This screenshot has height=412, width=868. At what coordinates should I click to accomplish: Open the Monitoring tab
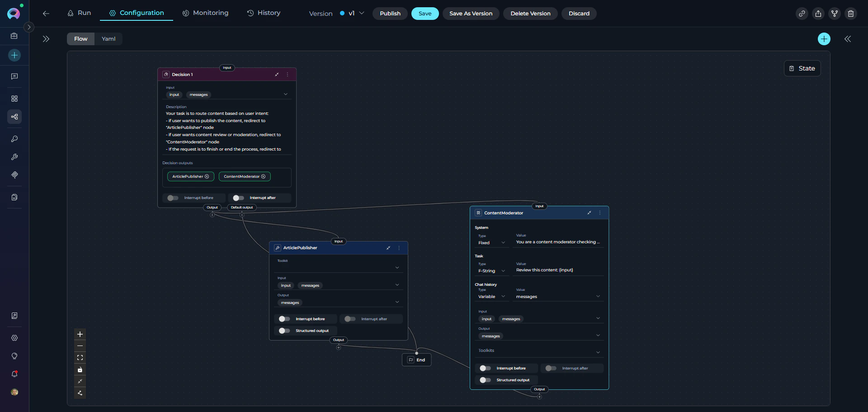point(206,13)
